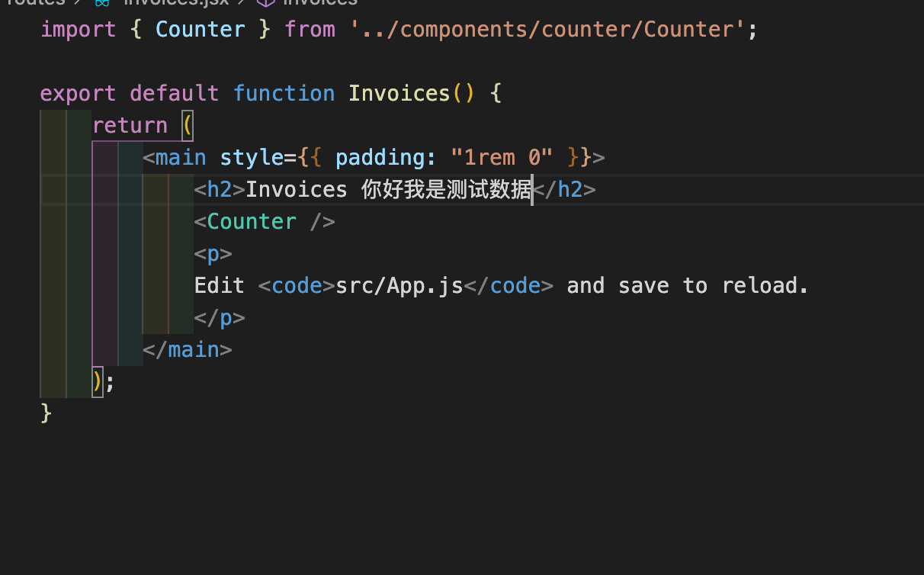This screenshot has width=924, height=575.
Task: Click the export keyword
Action: click(78, 94)
